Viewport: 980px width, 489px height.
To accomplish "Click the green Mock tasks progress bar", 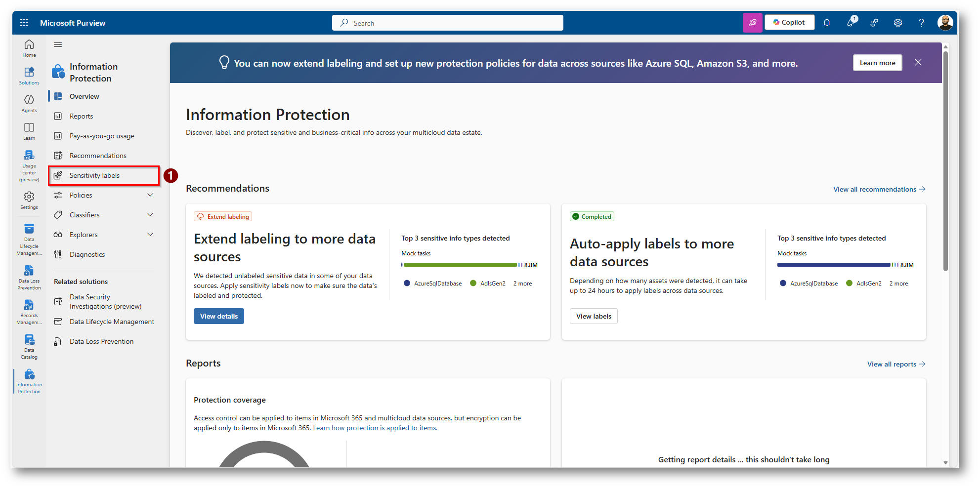I will 460,265.
